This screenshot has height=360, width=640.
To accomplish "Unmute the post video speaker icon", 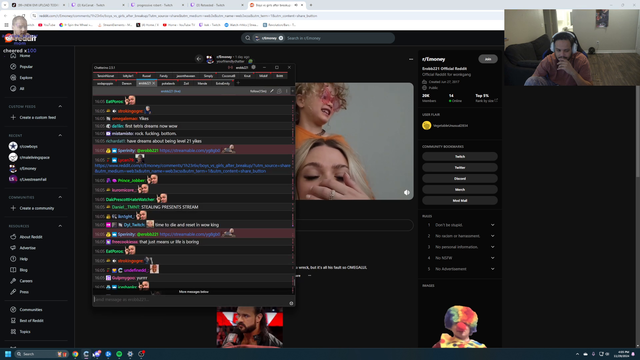I will click(x=407, y=193).
